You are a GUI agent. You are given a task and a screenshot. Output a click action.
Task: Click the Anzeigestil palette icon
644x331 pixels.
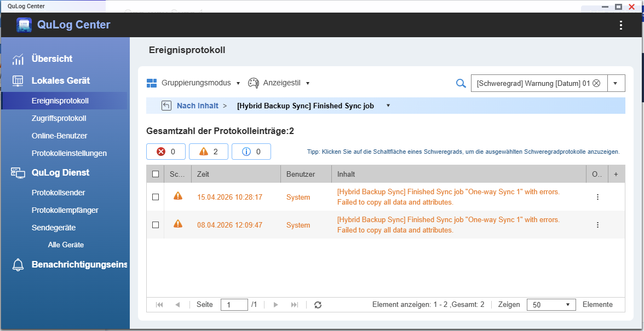(254, 83)
